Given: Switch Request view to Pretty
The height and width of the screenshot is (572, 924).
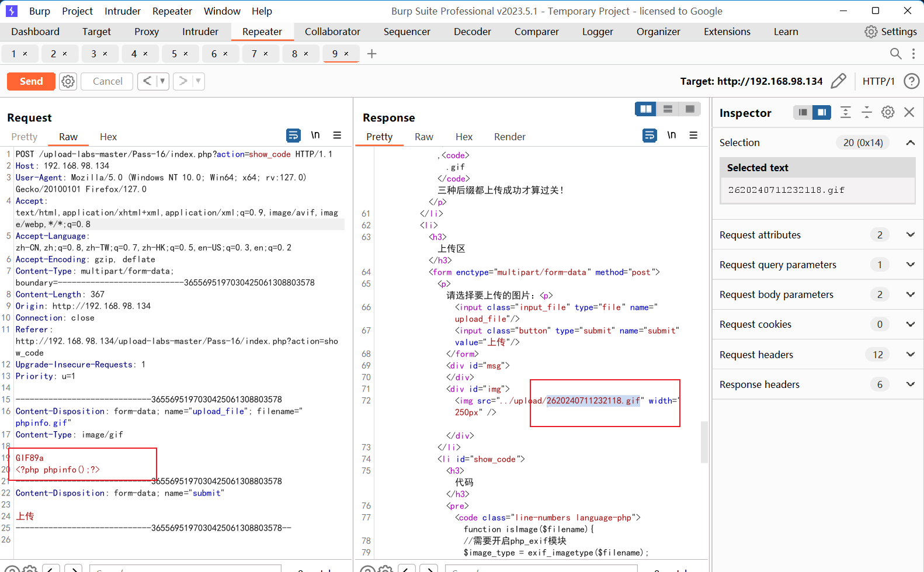Looking at the screenshot, I should click(x=25, y=137).
